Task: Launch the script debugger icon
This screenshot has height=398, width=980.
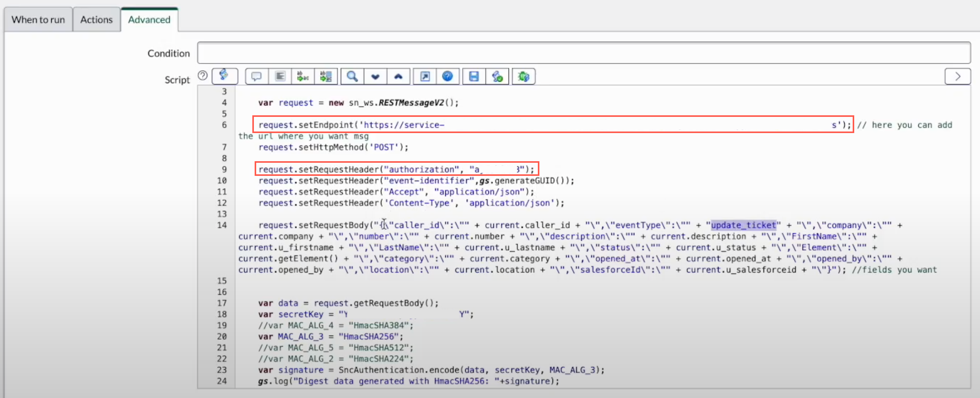Action: pyautogui.click(x=523, y=76)
